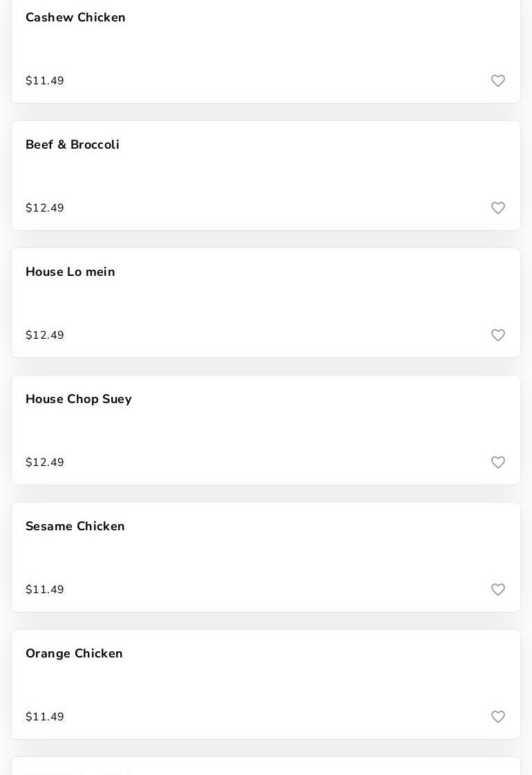The width and height of the screenshot is (532, 775).
Task: Heart the Orange Chicken menu item
Action: [x=498, y=717]
